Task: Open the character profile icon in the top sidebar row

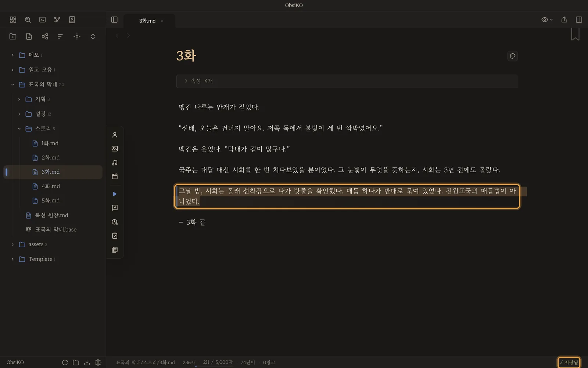Action: (72, 20)
